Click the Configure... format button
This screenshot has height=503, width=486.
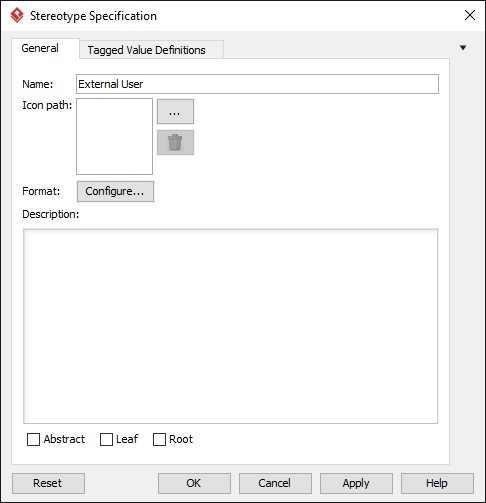click(x=115, y=191)
